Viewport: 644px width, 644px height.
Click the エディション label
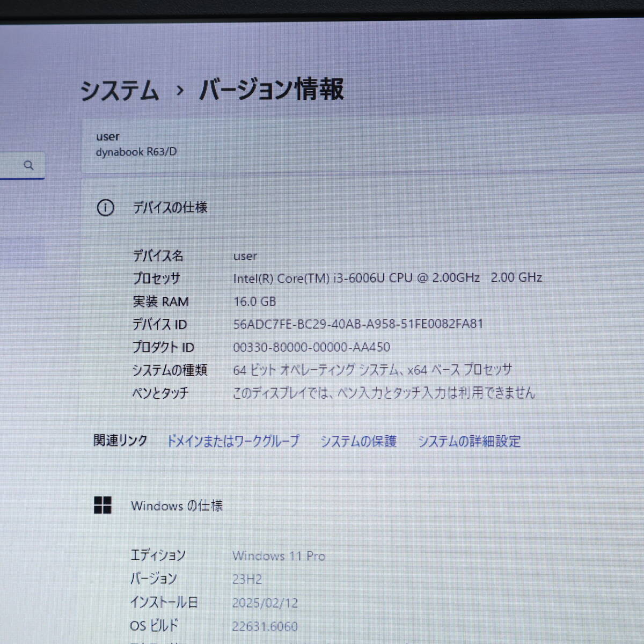click(158, 555)
